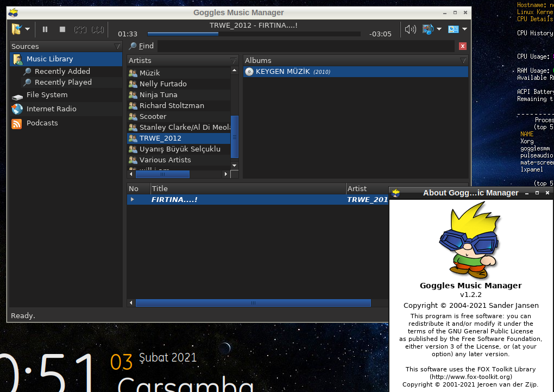Select Music Library source

click(x=66, y=59)
